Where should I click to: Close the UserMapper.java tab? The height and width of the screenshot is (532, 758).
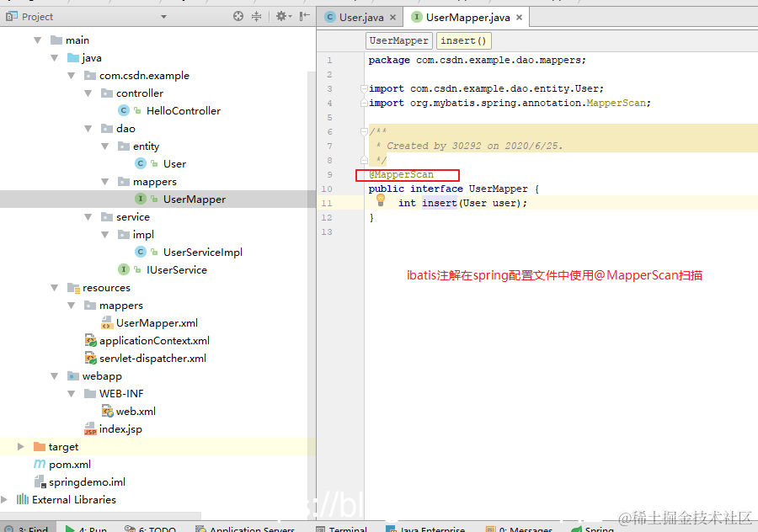coord(519,18)
